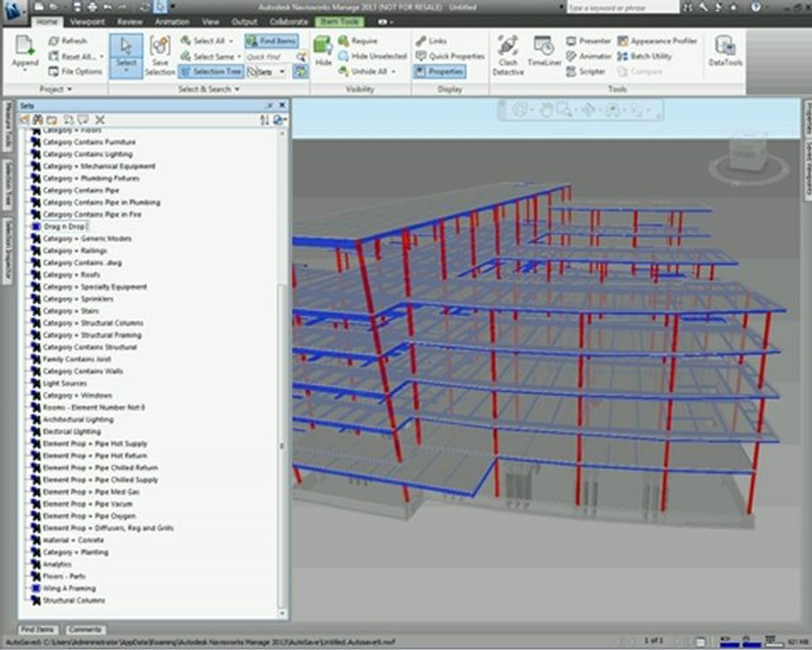
Task: Expand the Select & Search panel title
Action: coord(208,89)
